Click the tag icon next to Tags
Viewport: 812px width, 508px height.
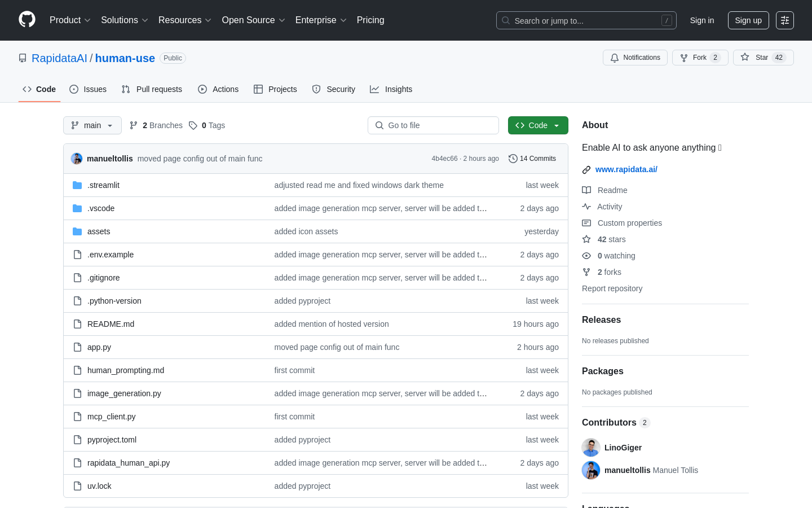point(193,125)
